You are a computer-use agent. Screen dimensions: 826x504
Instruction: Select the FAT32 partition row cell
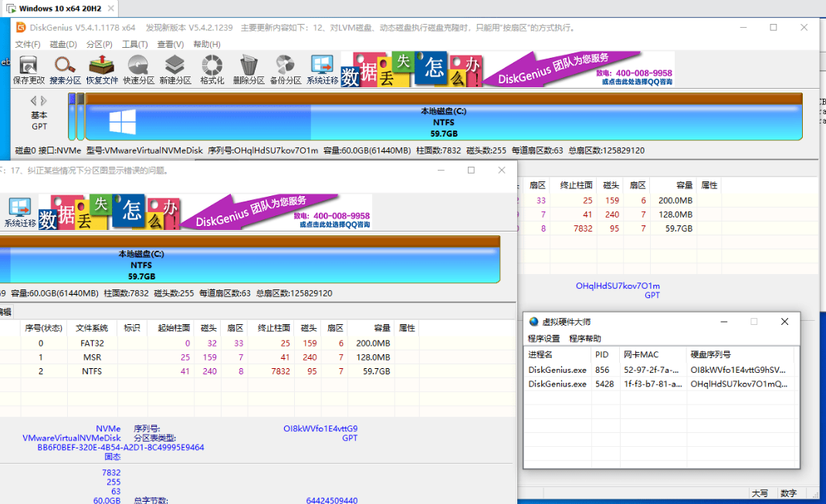(92, 343)
